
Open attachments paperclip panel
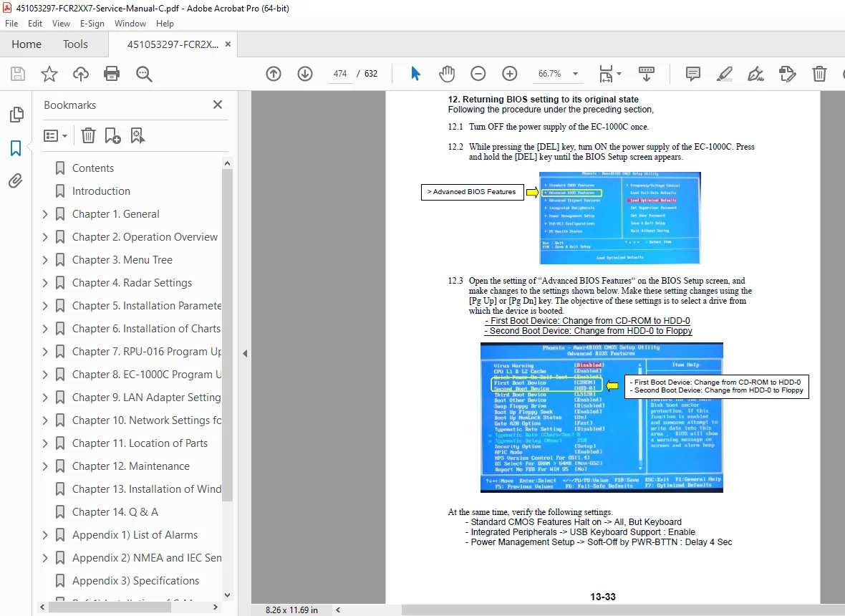[16, 181]
